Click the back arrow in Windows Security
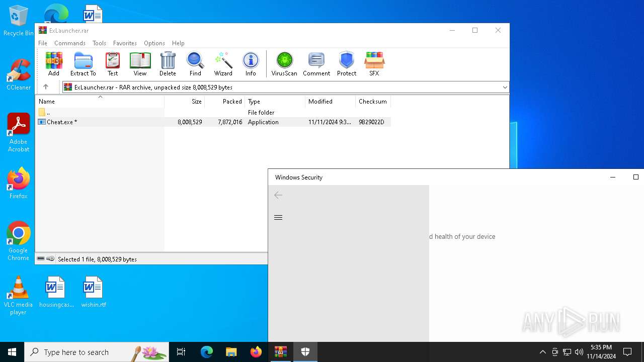This screenshot has height=362, width=644. pyautogui.click(x=278, y=195)
